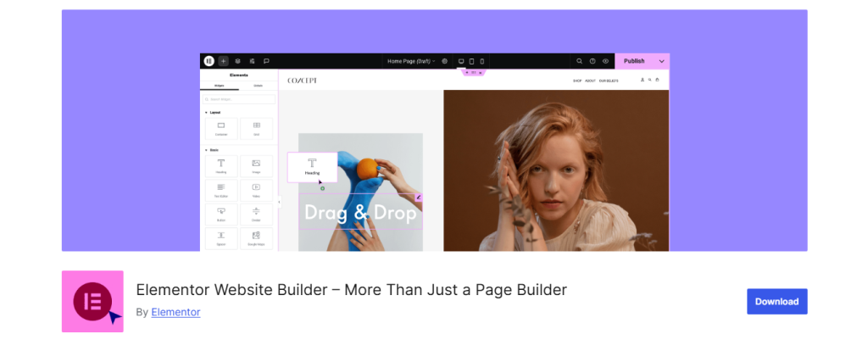The image size is (868, 351).
Task: Open the Elementor author link
Action: (175, 312)
